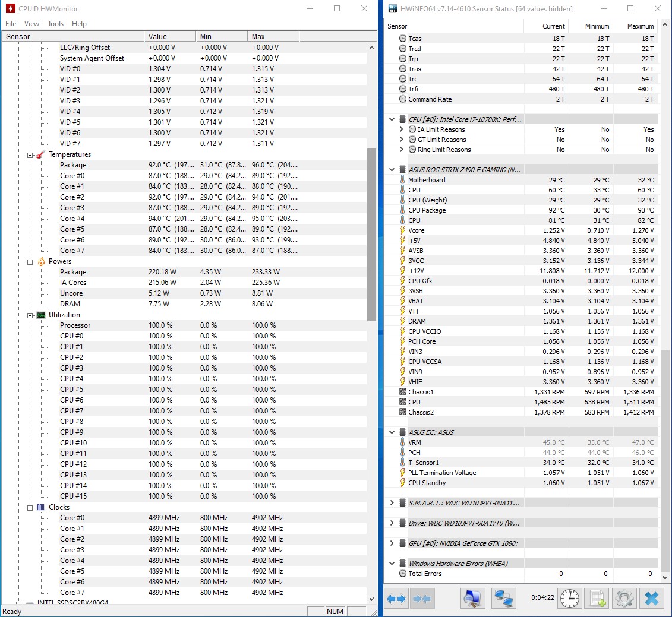Open HWiNFO sensor settings gear icon

[x=624, y=598]
